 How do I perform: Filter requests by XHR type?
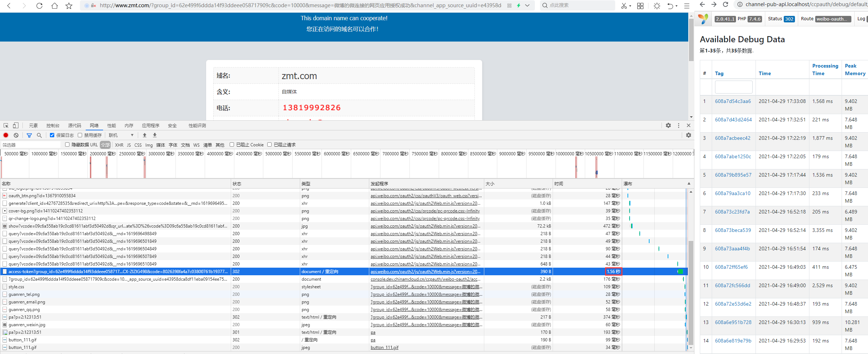[x=119, y=145]
